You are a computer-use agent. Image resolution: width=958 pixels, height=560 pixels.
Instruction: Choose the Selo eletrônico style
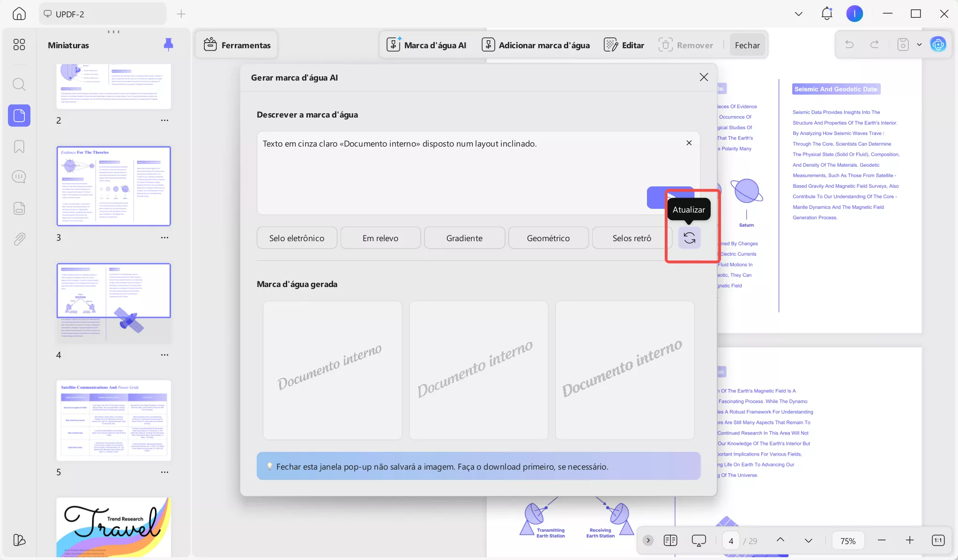(297, 238)
